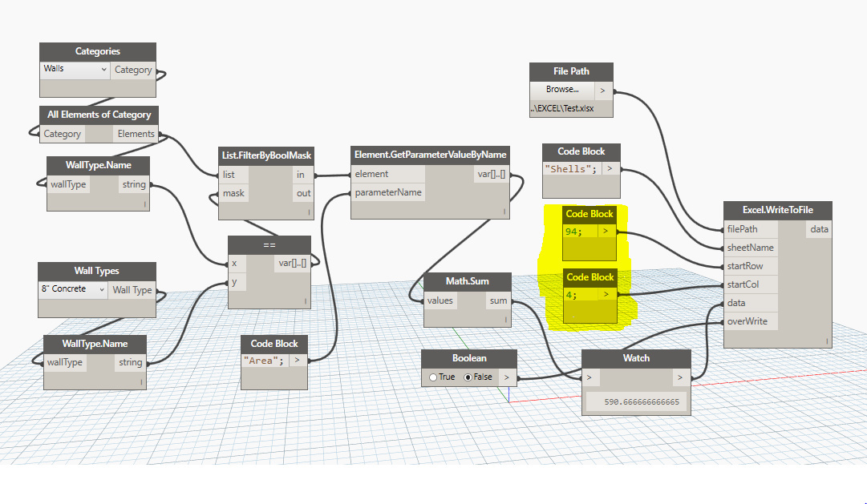The height and width of the screenshot is (504, 867).
Task: Click the sum output of Math.Sum
Action: (x=498, y=300)
